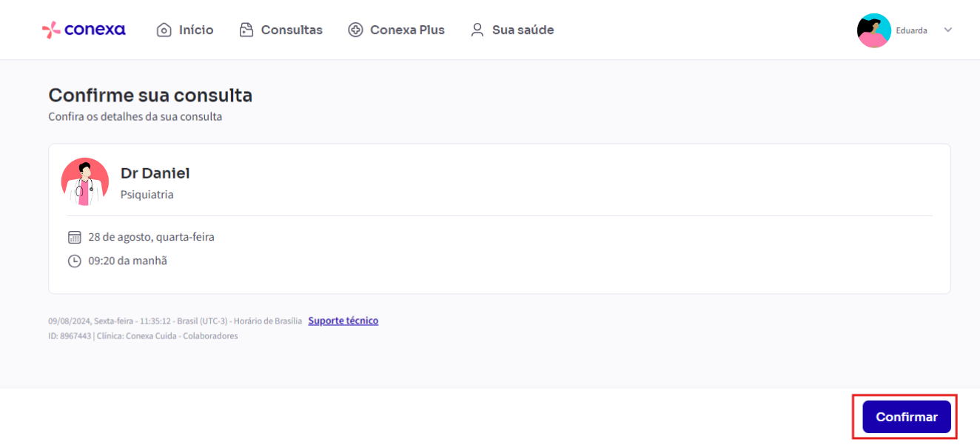Click the Conexa Plus circle icon
This screenshot has width=980, height=445.
tap(355, 30)
